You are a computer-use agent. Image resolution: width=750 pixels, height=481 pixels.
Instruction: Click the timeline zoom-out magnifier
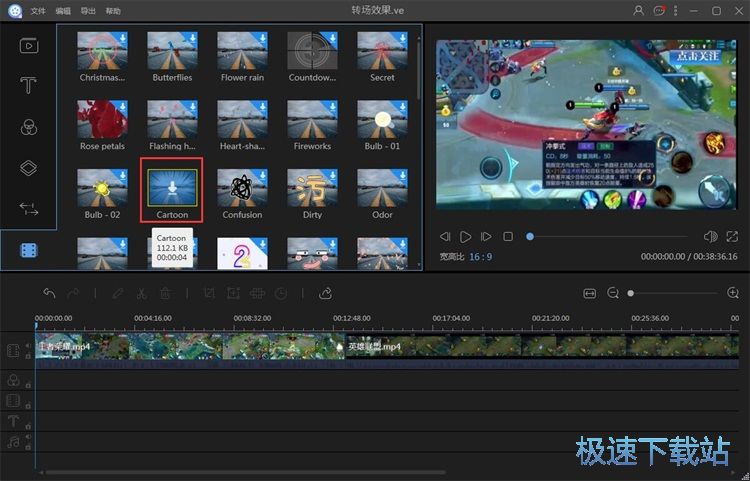613,293
